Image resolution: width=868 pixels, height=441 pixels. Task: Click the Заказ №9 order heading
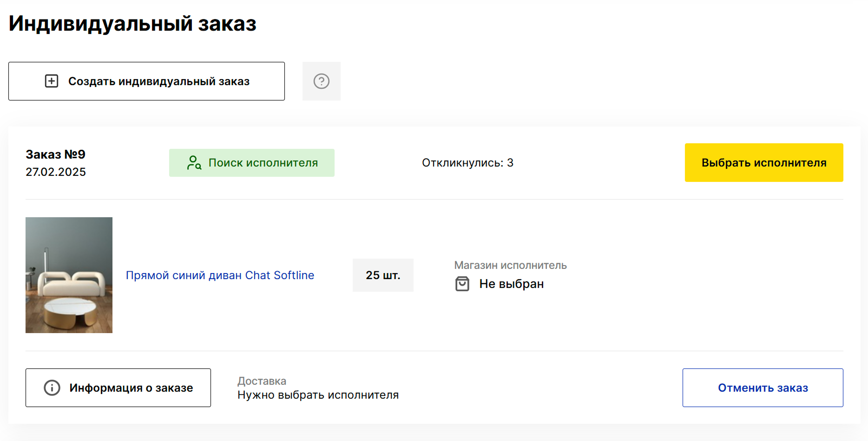click(x=55, y=154)
